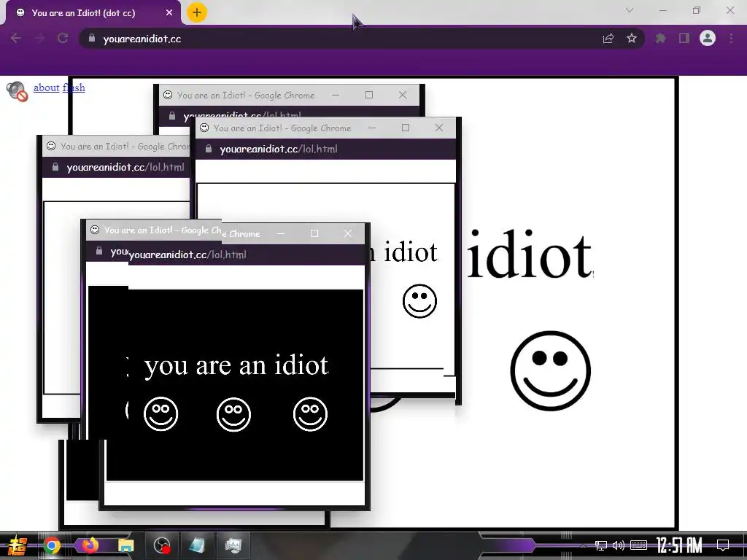Viewport: 747px width, 560px height.
Task: Minimize the rearmost popup window
Action: pos(336,95)
